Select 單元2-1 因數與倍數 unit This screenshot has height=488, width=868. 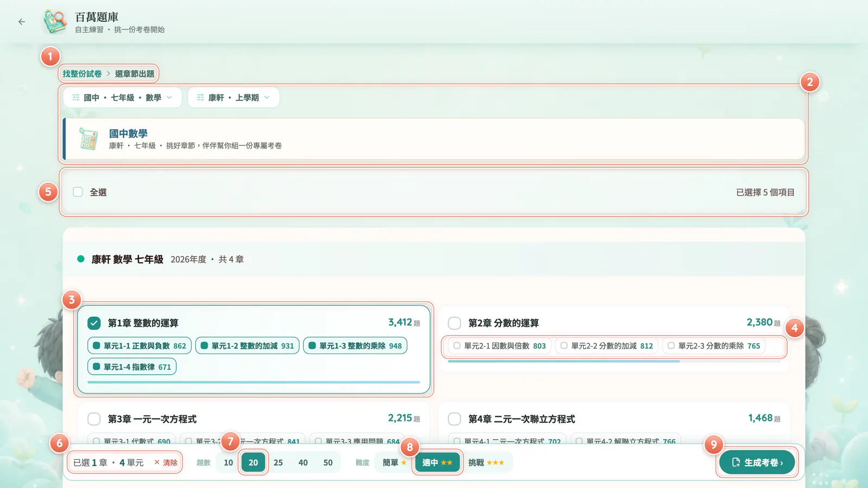click(x=500, y=346)
